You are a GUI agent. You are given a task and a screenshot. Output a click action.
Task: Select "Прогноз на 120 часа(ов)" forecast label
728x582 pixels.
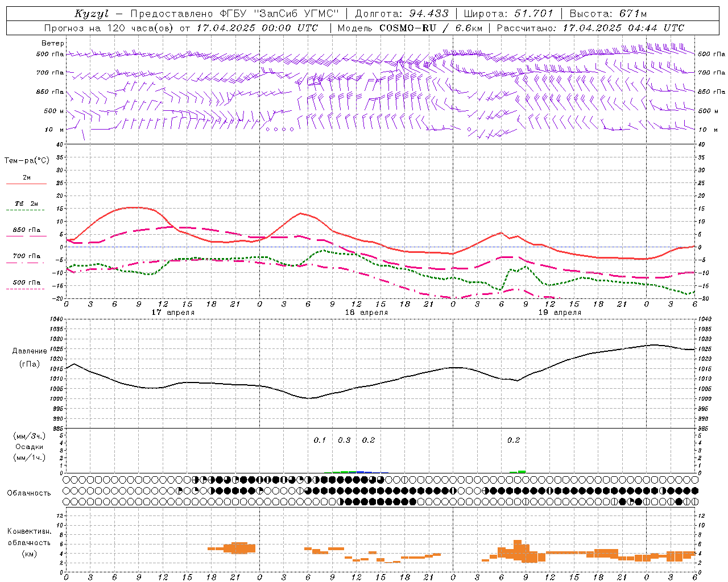[110, 28]
